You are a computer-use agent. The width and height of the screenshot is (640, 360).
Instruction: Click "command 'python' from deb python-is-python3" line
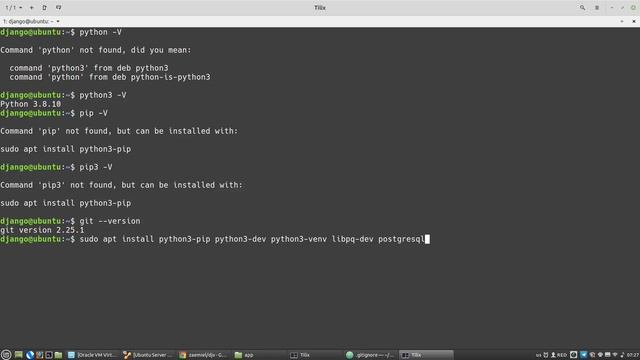110,77
